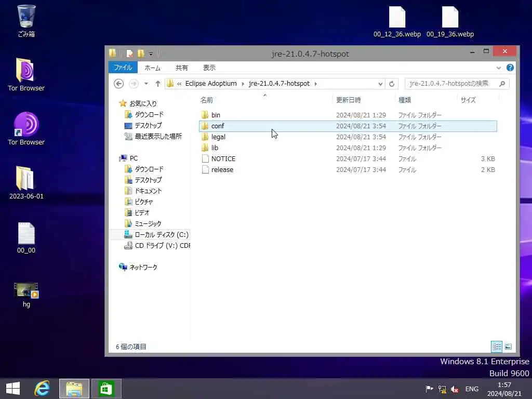Open recent locations dropdown arrow
This screenshot has width=532, height=399.
pyautogui.click(x=146, y=84)
